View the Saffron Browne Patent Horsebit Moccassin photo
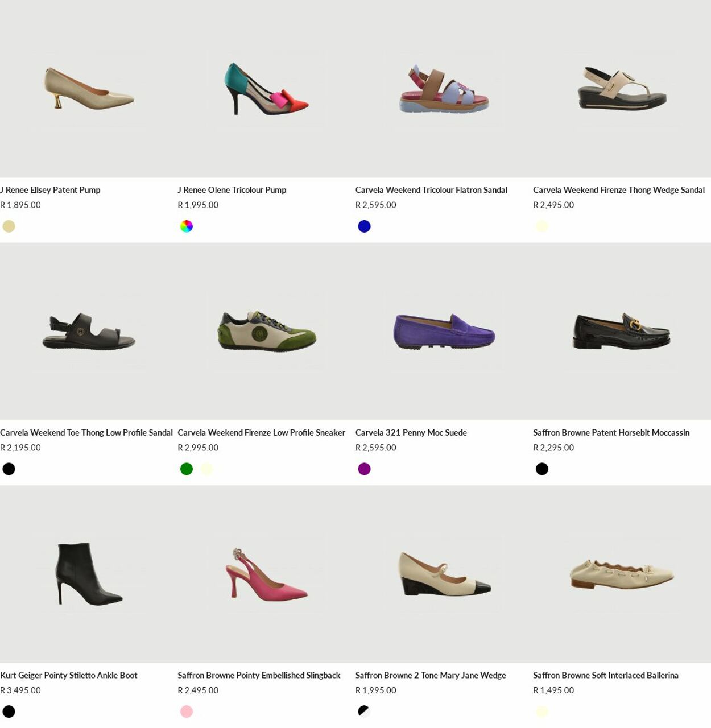The width and height of the screenshot is (711, 728). [x=622, y=332]
